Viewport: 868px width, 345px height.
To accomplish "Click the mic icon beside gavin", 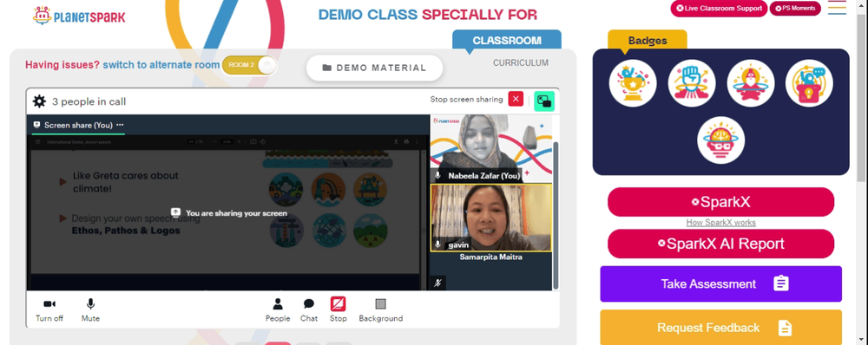I will coord(437,244).
